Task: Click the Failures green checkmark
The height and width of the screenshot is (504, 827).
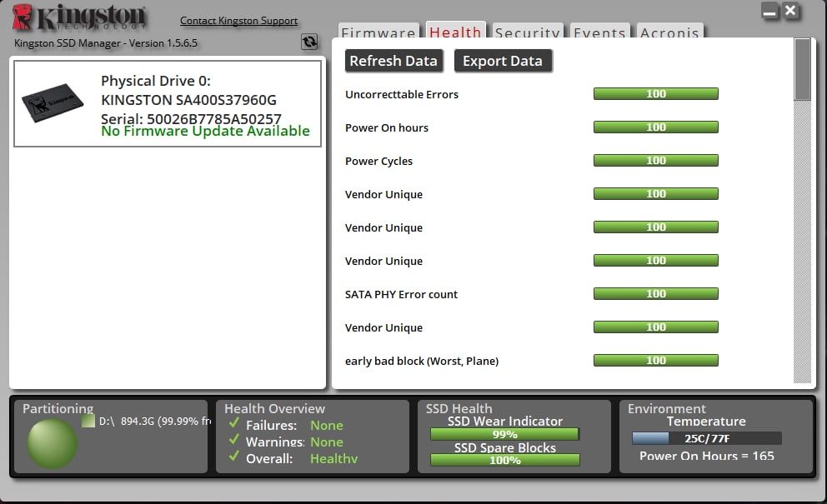Action: click(x=234, y=423)
